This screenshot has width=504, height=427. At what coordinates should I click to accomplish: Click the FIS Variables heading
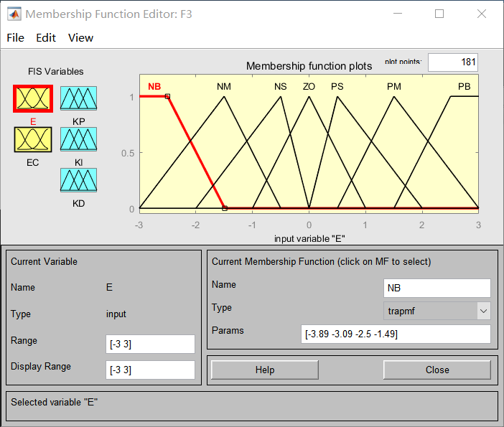(55, 71)
